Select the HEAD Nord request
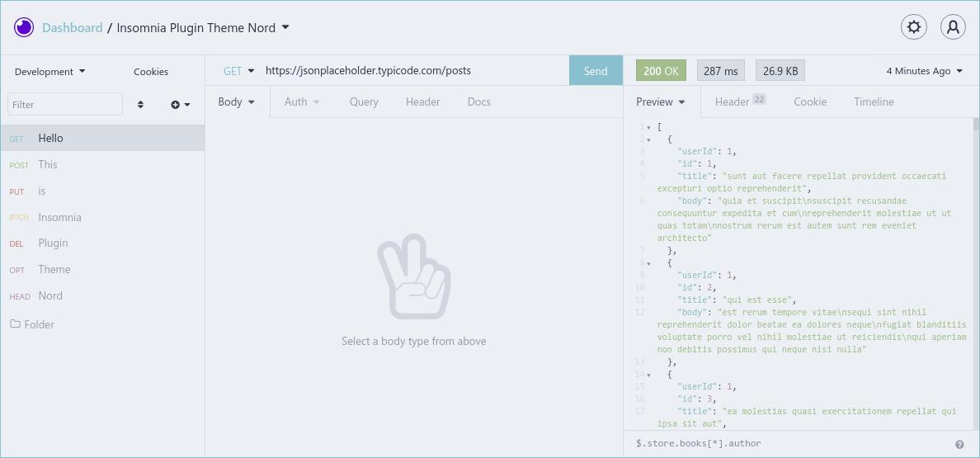This screenshot has width=980, height=458. pyautogui.click(x=102, y=295)
